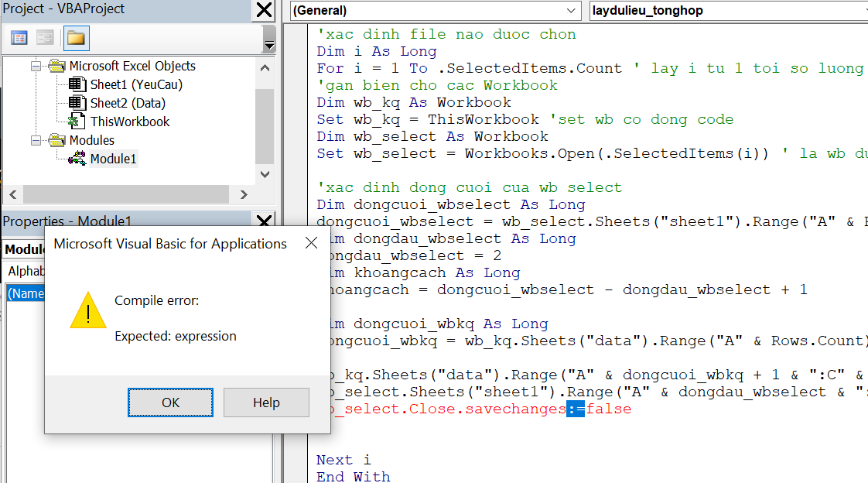Click the 'Compile error:' label in the dialog
This screenshot has height=483, width=868.
(157, 301)
